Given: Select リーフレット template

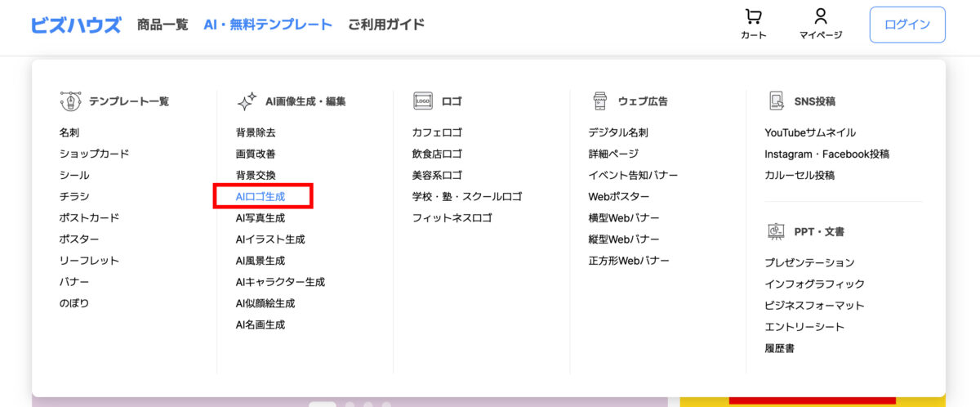Looking at the screenshot, I should click(89, 261).
